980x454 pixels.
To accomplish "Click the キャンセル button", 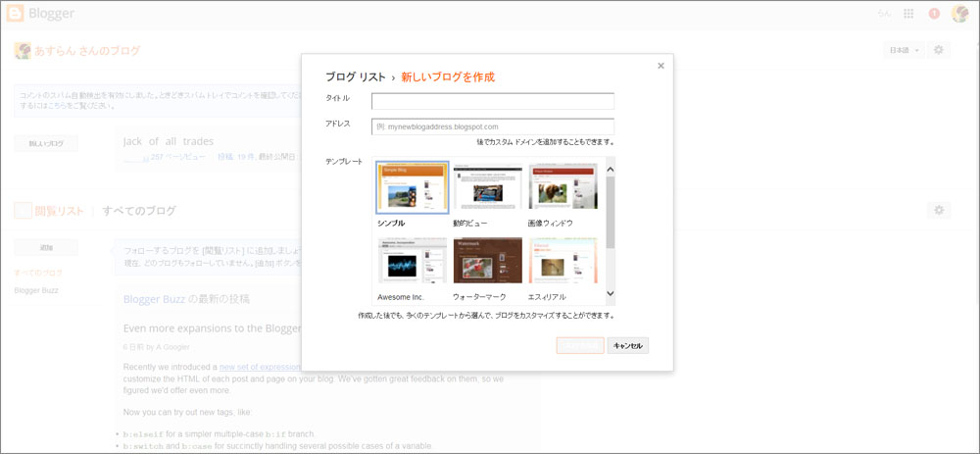I will [628, 346].
